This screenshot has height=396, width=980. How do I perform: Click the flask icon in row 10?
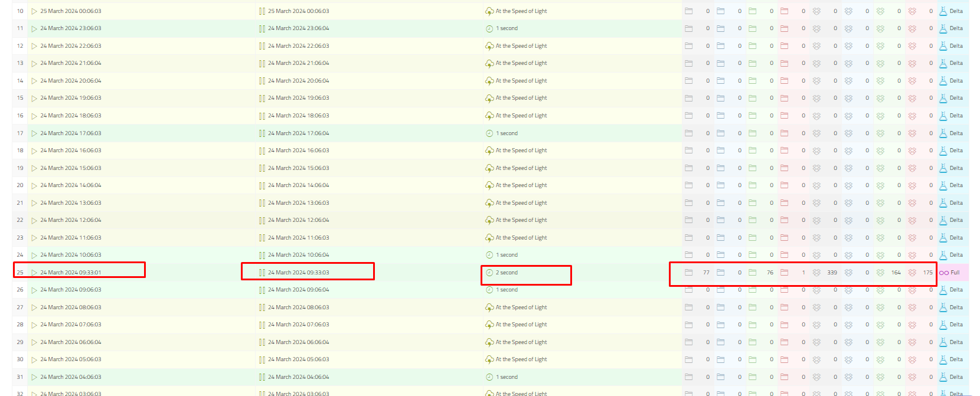click(x=943, y=11)
